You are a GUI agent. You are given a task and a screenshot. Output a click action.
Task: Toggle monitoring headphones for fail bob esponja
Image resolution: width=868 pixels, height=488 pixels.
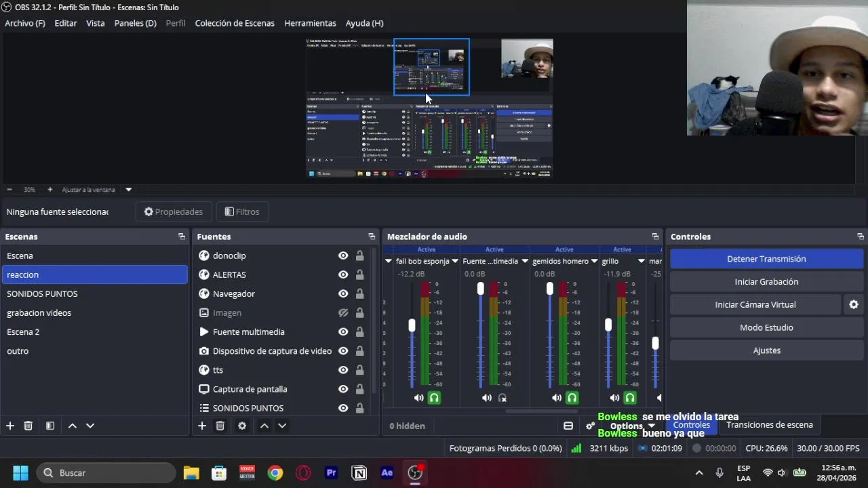pyautogui.click(x=434, y=398)
